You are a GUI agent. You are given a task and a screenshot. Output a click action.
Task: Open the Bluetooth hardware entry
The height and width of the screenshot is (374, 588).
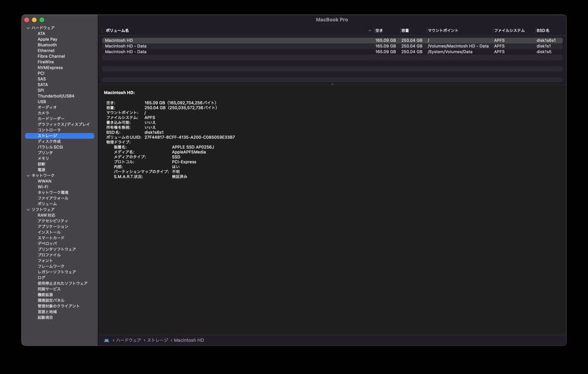click(x=47, y=45)
